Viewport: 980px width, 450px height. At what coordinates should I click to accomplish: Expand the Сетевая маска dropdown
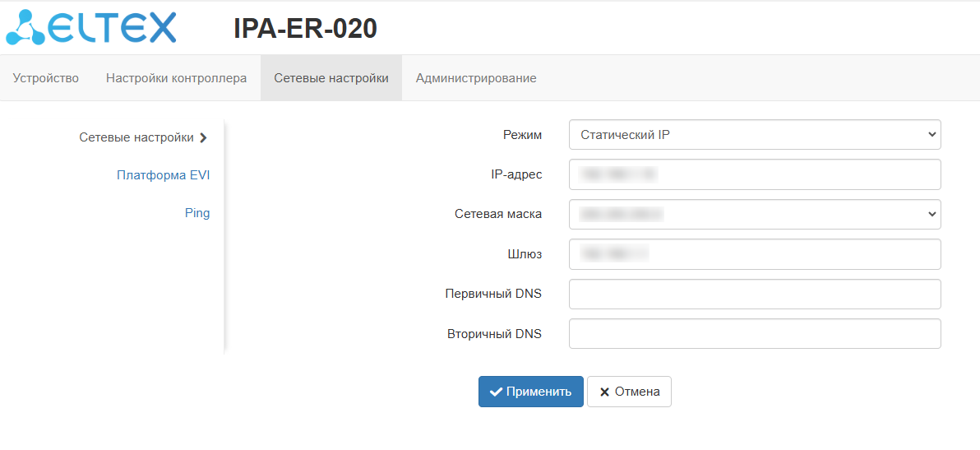coord(754,215)
